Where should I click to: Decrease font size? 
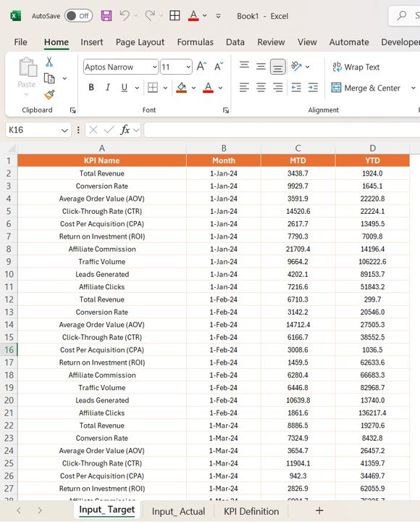(219, 66)
